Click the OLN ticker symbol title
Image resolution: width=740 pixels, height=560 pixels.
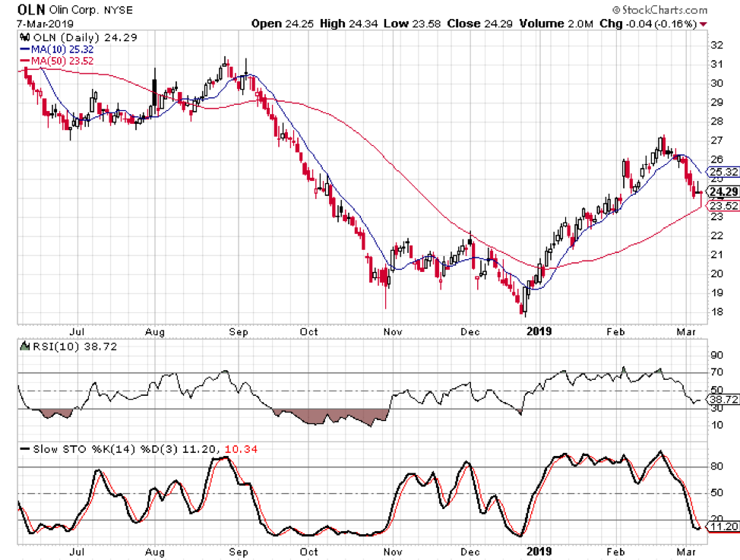tap(31, 9)
